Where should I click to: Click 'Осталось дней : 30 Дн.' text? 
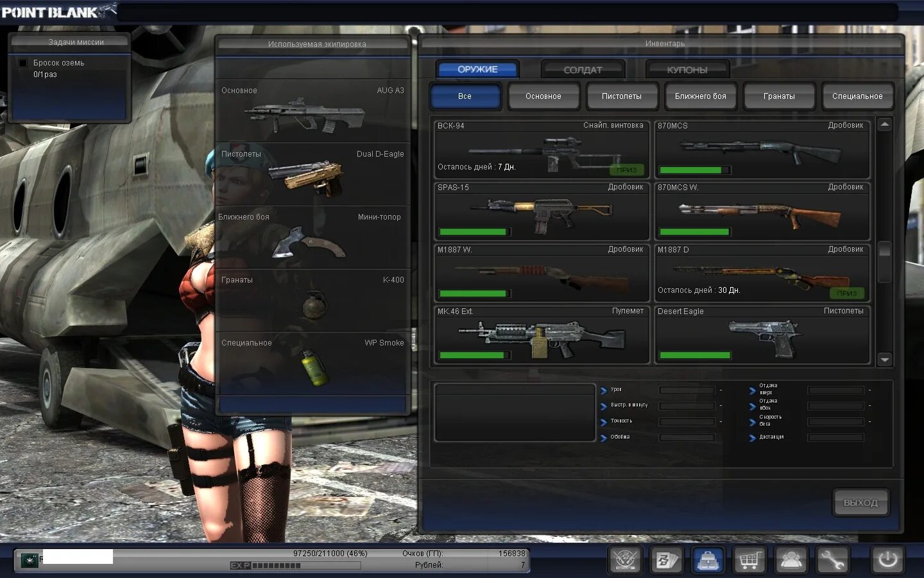pyautogui.click(x=699, y=290)
